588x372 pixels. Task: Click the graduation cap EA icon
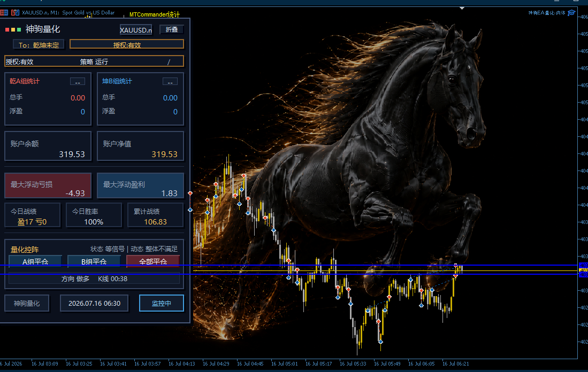tap(571, 13)
